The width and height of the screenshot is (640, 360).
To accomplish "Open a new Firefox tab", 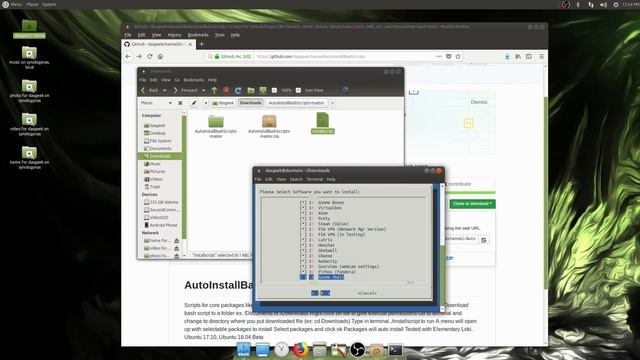I will point(201,44).
